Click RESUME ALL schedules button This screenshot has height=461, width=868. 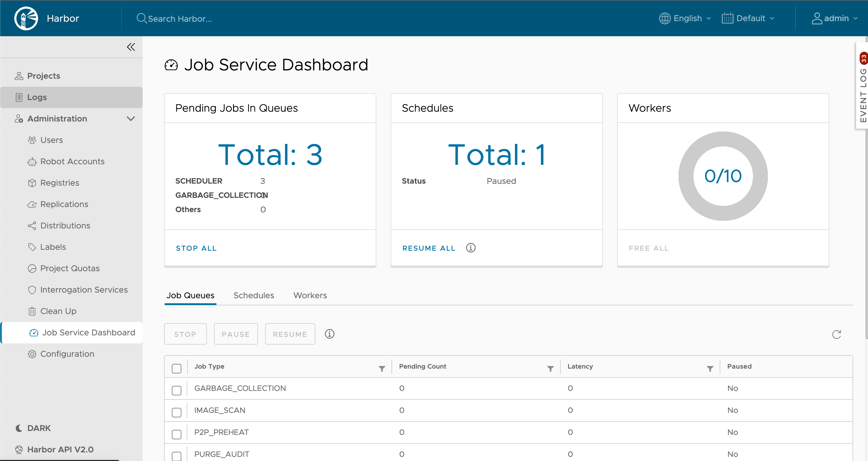pyautogui.click(x=429, y=248)
